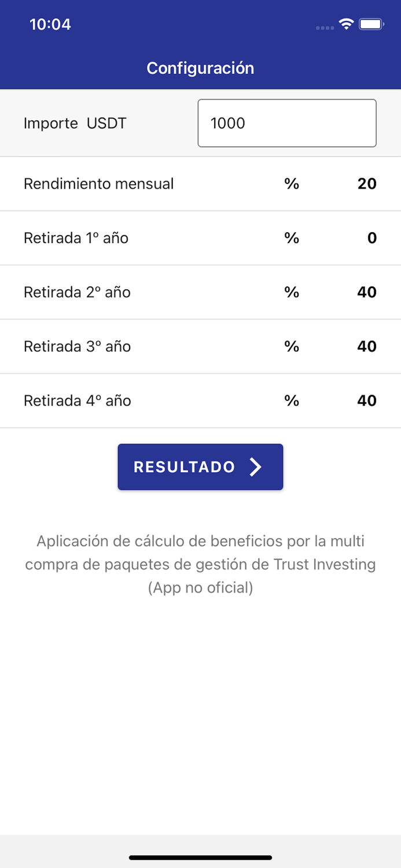Viewport: 401px width, 868px height.
Task: Click the value 0 for Retirada 1º año
Action: point(372,238)
